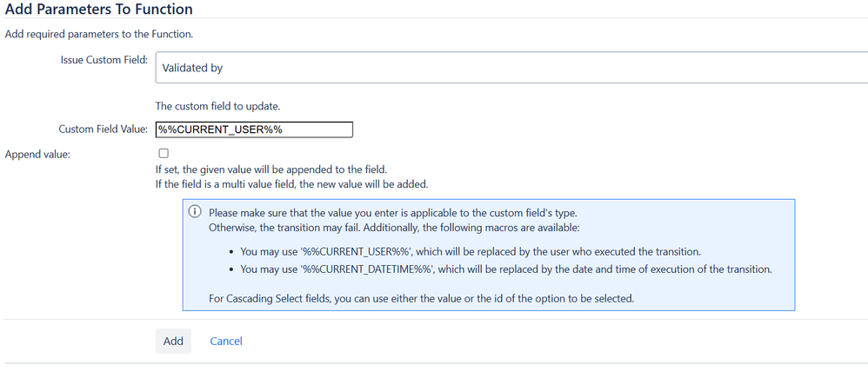Click the 'The custom field to update.' hint
This screenshot has height=372, width=868.
(x=222, y=106)
